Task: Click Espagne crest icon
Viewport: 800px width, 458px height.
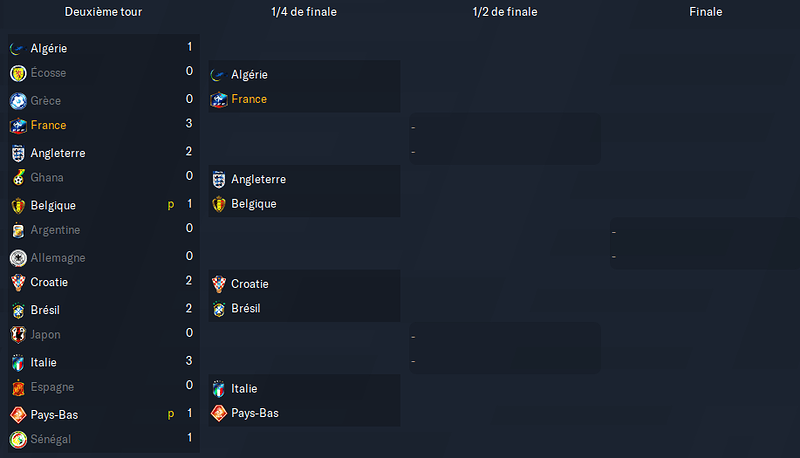Action: 18,388
